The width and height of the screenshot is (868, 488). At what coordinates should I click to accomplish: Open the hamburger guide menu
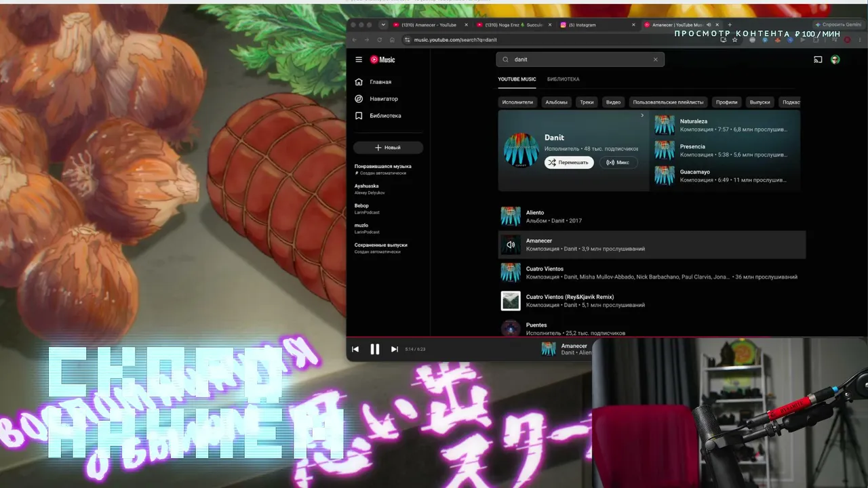click(359, 60)
